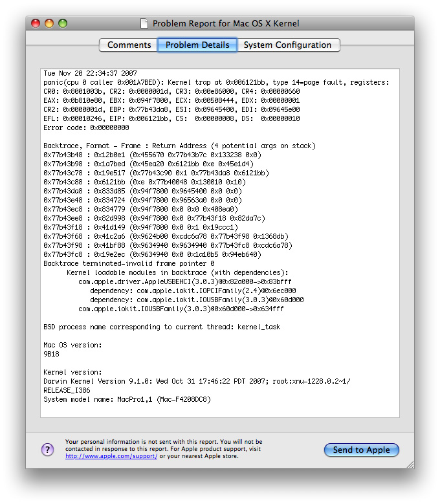The height and width of the screenshot is (504, 440).
Task: Click the 'Tue Nov 20 22:34:37 2007' line
Action: click(91, 73)
